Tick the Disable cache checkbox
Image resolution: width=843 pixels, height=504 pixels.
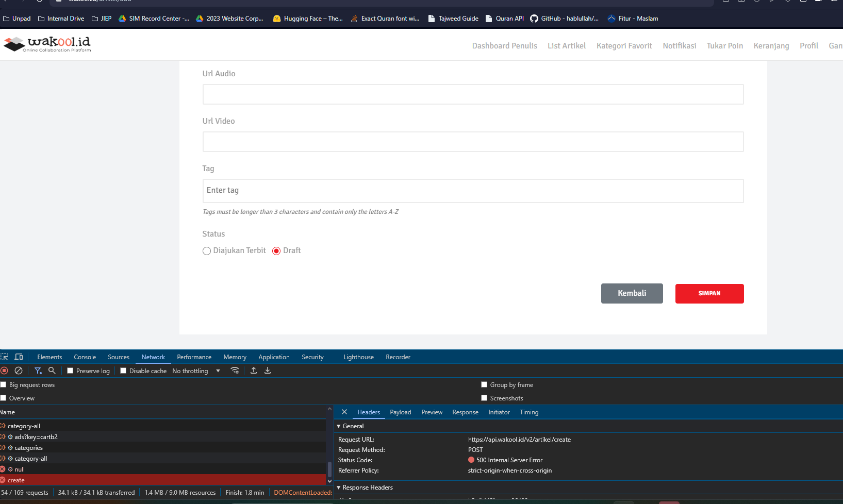[123, 371]
